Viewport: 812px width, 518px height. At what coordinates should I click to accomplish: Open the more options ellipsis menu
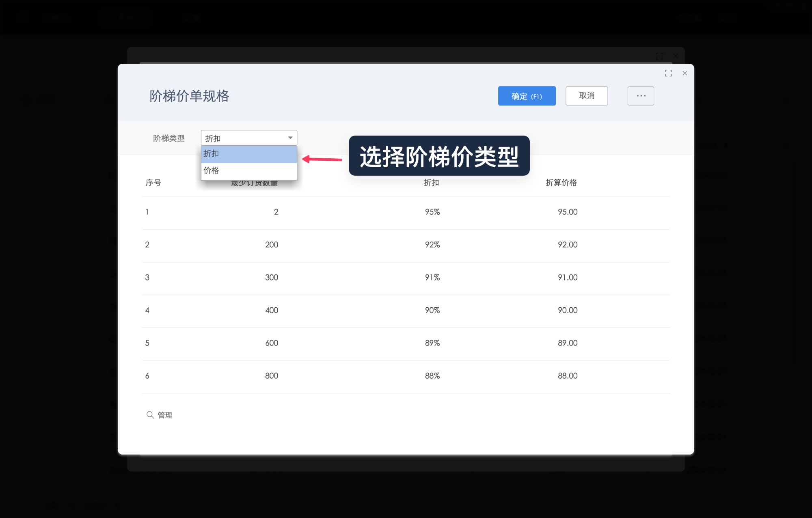tap(640, 96)
